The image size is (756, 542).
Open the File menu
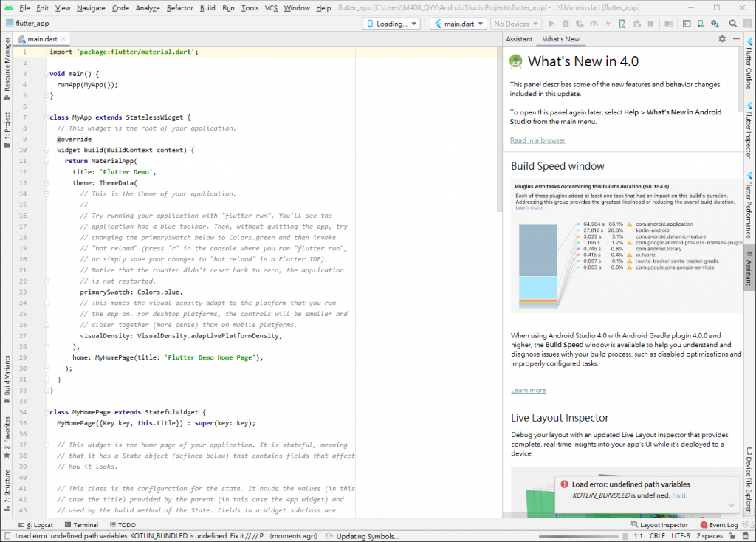(x=24, y=7)
